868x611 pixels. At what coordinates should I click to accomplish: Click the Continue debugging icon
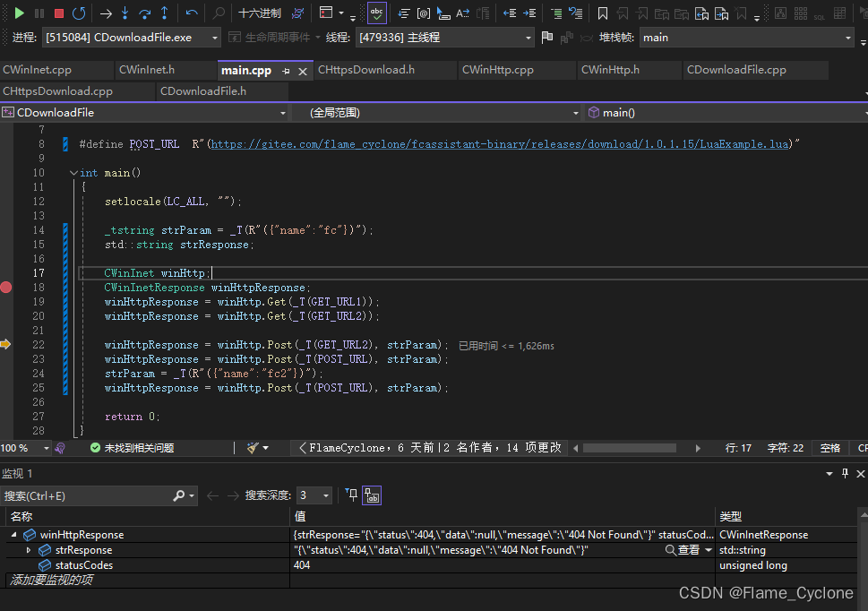coord(19,13)
